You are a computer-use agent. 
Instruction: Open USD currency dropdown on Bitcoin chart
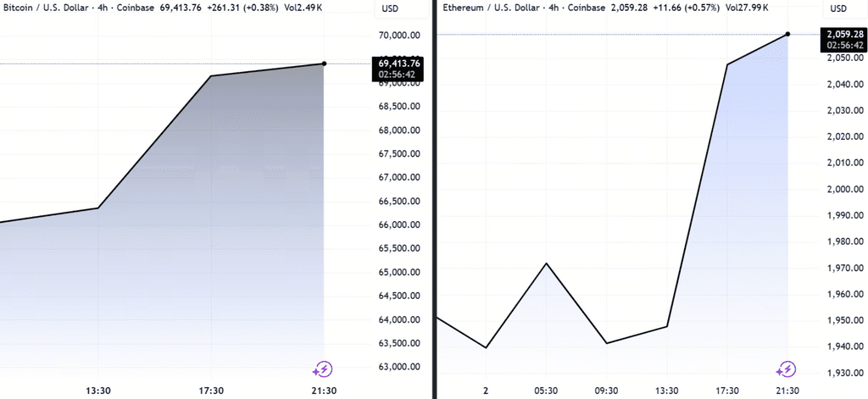pyautogui.click(x=390, y=8)
